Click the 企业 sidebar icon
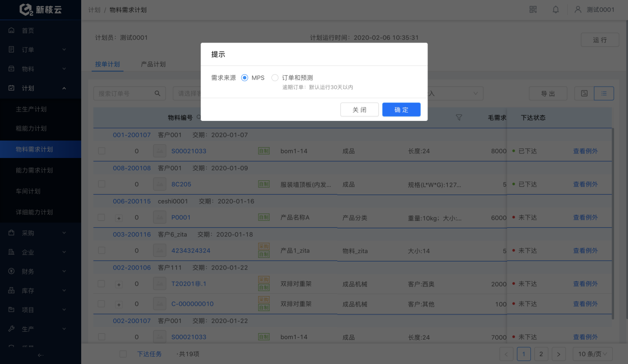 click(11, 252)
